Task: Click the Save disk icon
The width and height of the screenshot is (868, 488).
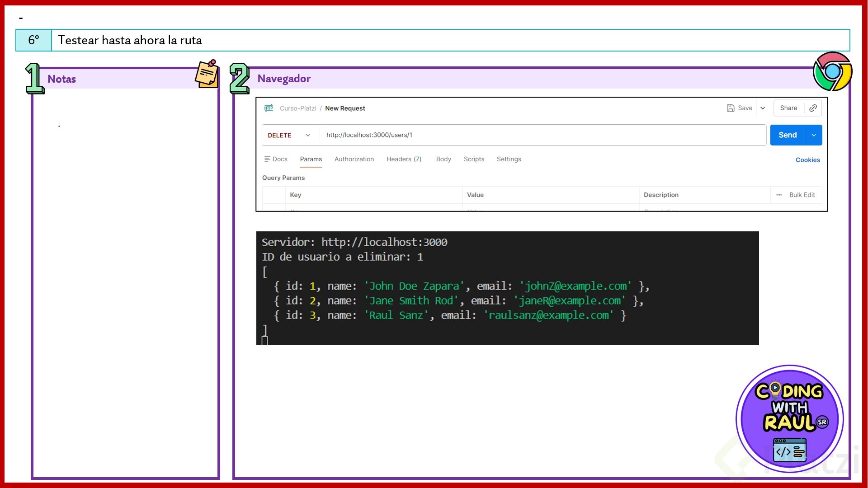Action: [x=730, y=108]
